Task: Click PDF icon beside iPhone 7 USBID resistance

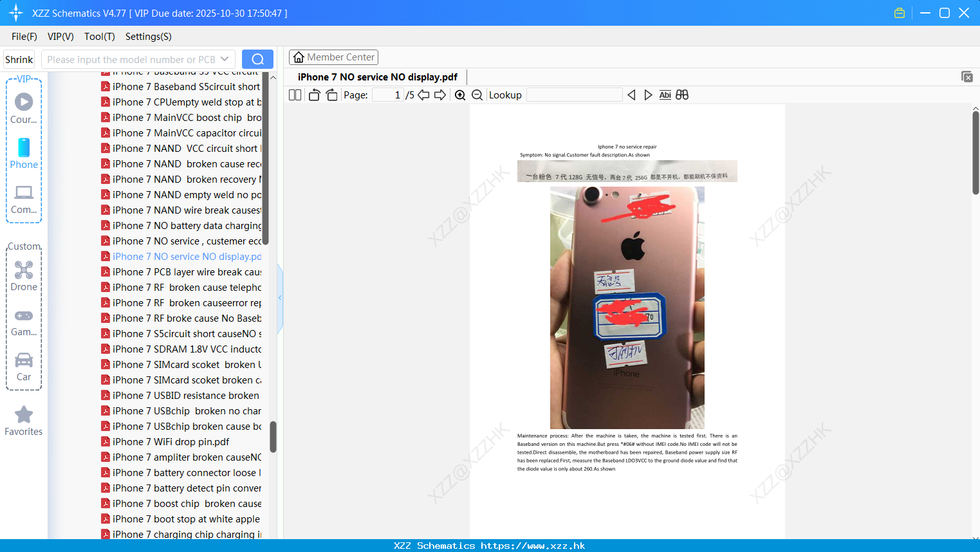Action: pyautogui.click(x=106, y=395)
